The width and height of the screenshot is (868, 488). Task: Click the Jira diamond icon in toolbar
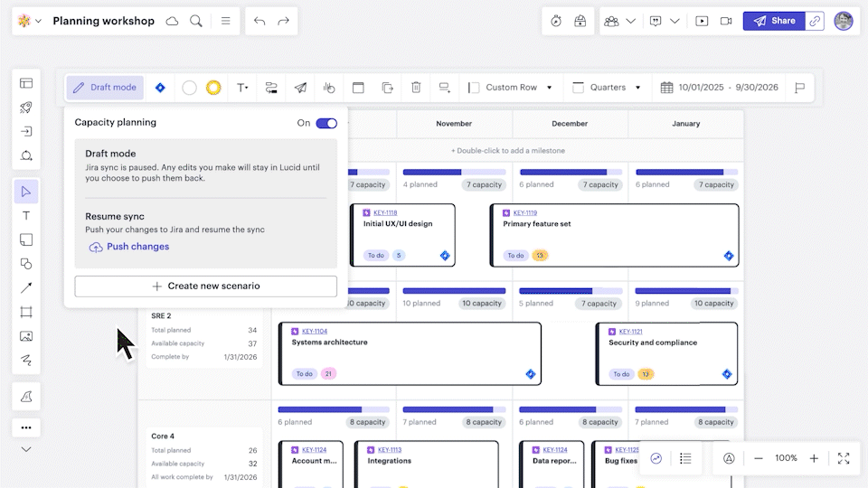pos(160,88)
